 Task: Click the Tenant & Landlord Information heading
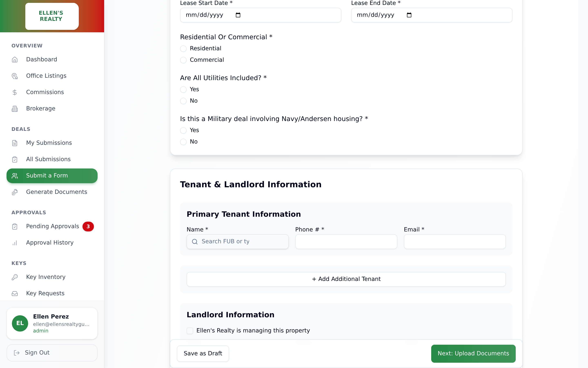point(251,184)
